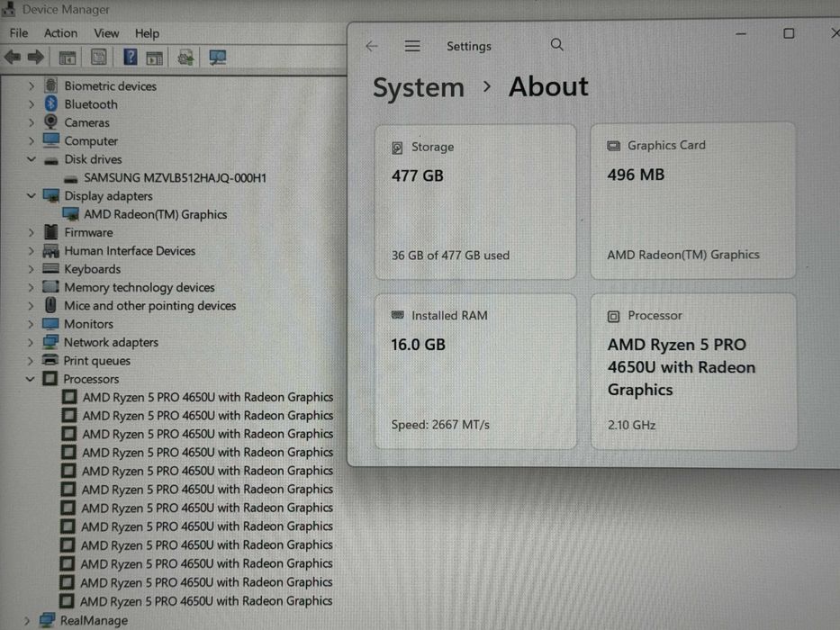Click the Keyboards category icon
Screen dimensions: 840x630
click(50, 268)
